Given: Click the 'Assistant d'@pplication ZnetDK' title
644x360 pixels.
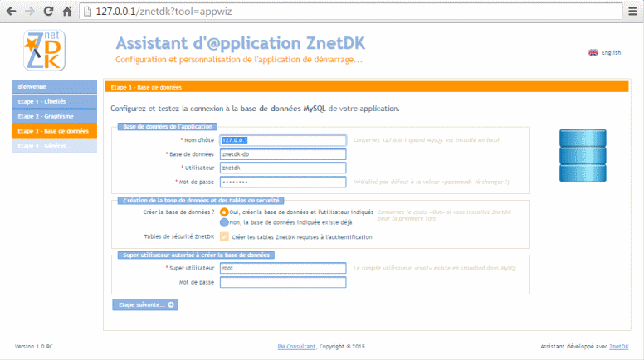Looking at the screenshot, I should click(x=241, y=43).
